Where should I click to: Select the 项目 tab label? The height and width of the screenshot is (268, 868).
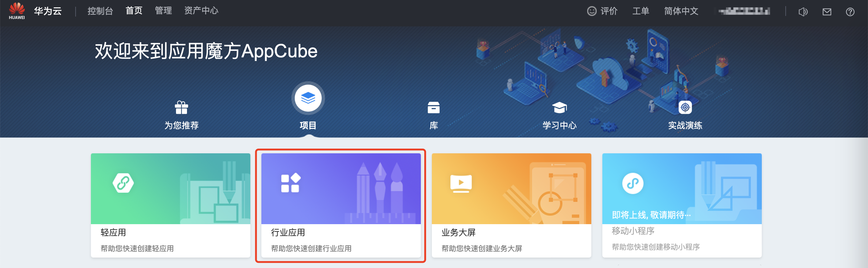(308, 125)
